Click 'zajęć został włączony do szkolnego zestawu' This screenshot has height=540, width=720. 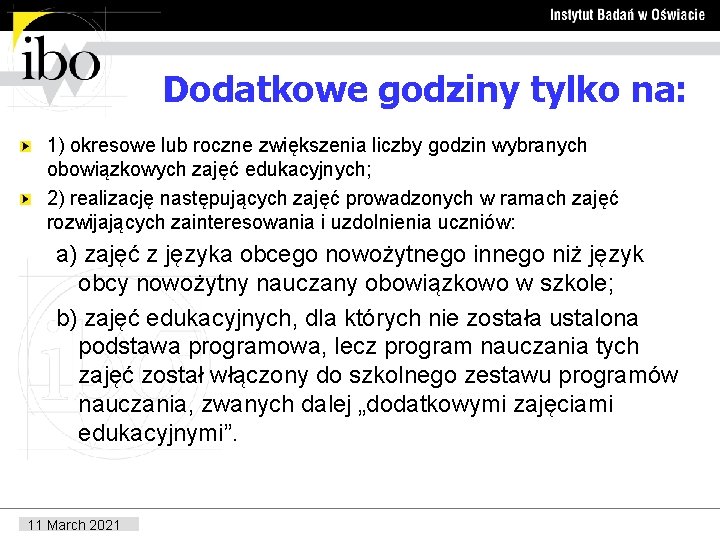pyautogui.click(x=378, y=376)
